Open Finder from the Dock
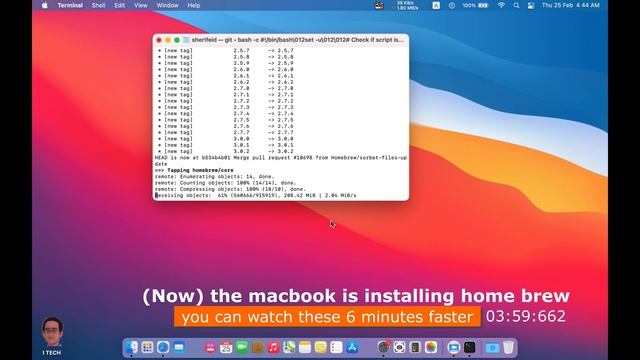This screenshot has height=360, width=640. point(131,347)
